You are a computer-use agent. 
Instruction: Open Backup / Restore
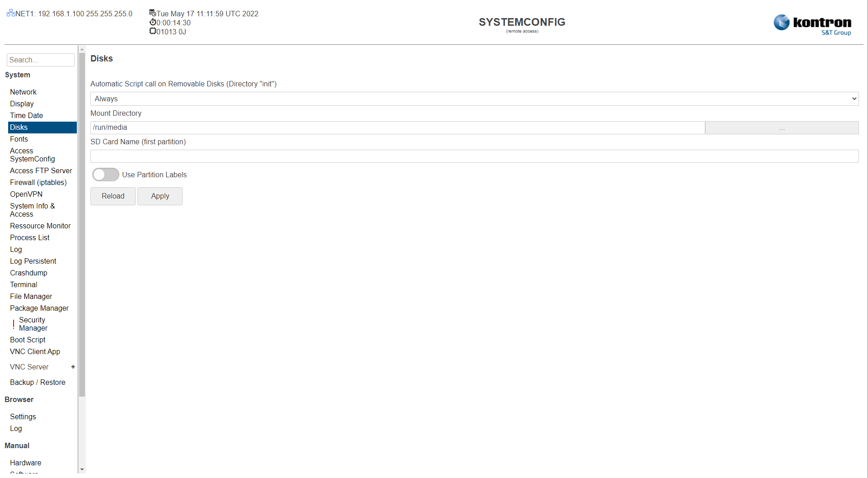click(x=38, y=382)
